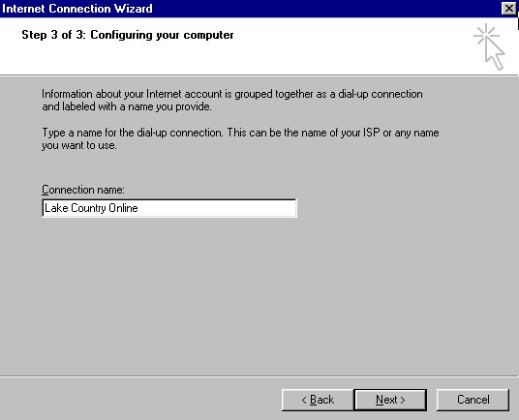Click the Connection name label
This screenshot has width=519, height=420.
click(x=83, y=190)
